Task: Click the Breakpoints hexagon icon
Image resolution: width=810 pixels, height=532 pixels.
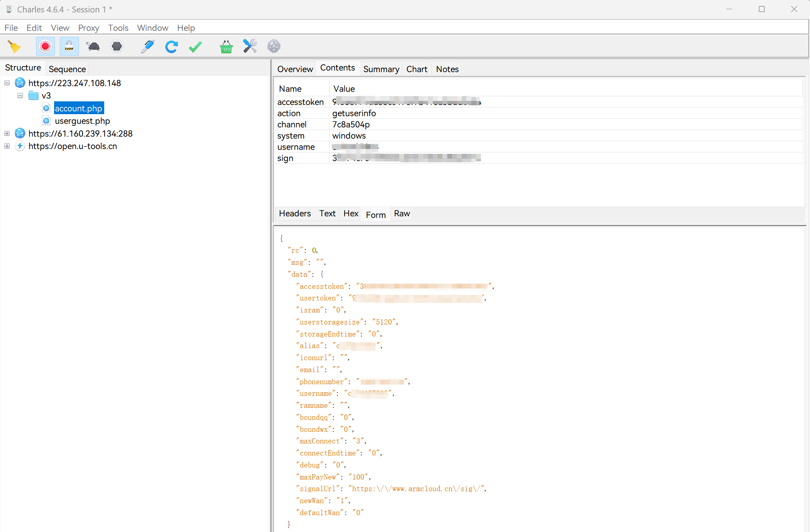Action: click(x=117, y=46)
